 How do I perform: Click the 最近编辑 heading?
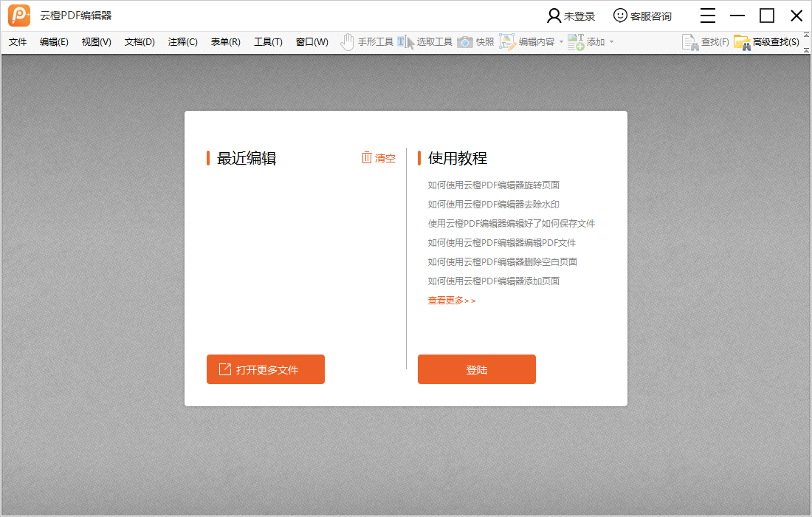(247, 158)
